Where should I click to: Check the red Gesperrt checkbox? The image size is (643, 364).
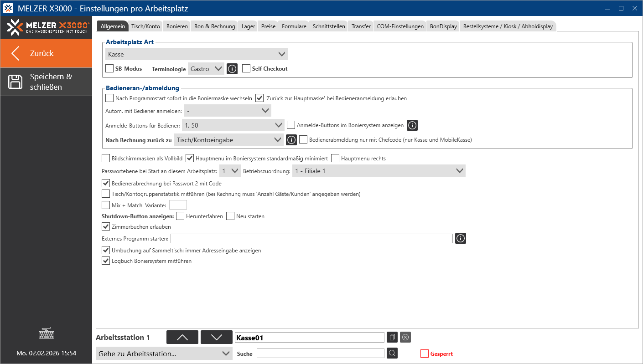pyautogui.click(x=425, y=354)
